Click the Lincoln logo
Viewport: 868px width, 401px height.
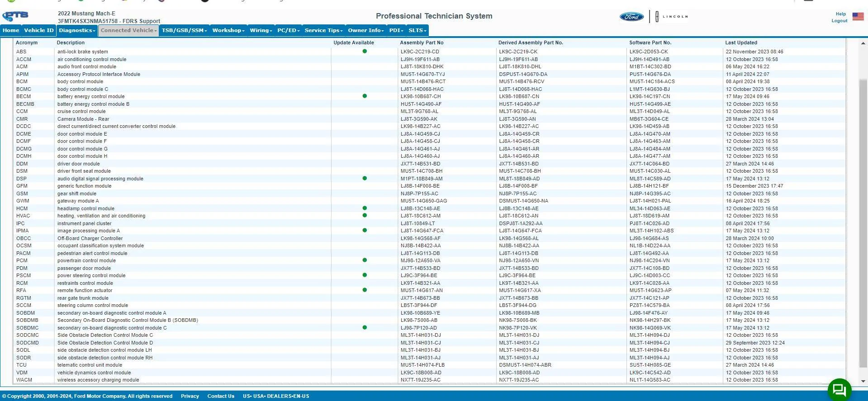pos(672,17)
